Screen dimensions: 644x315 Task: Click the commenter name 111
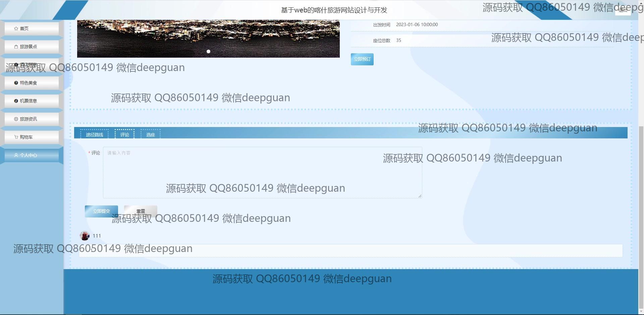pos(97,236)
